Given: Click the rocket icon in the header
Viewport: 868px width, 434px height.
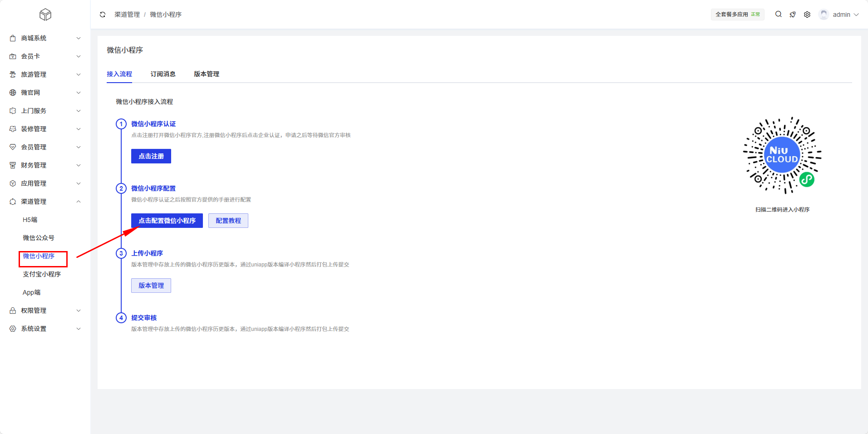Looking at the screenshot, I should 793,15.
